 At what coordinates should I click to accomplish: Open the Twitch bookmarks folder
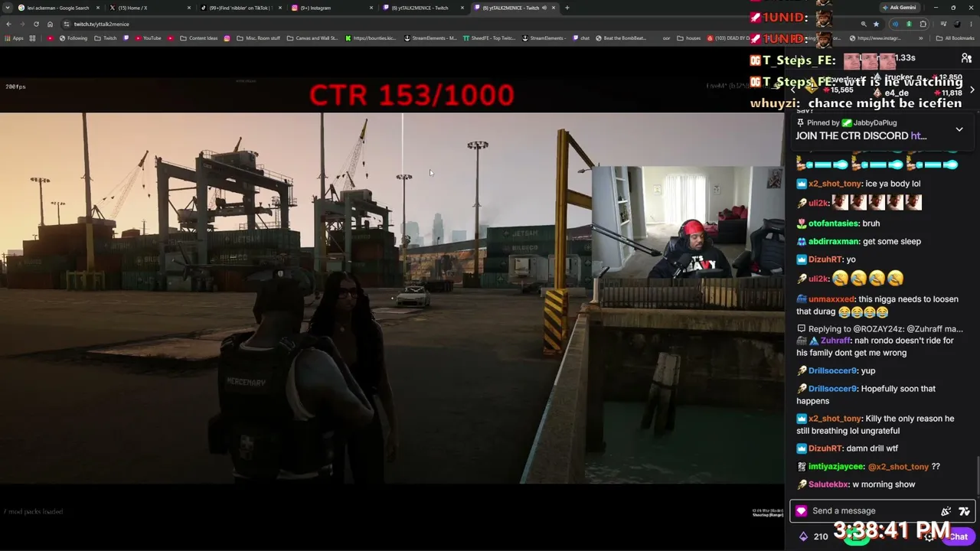tap(106, 38)
